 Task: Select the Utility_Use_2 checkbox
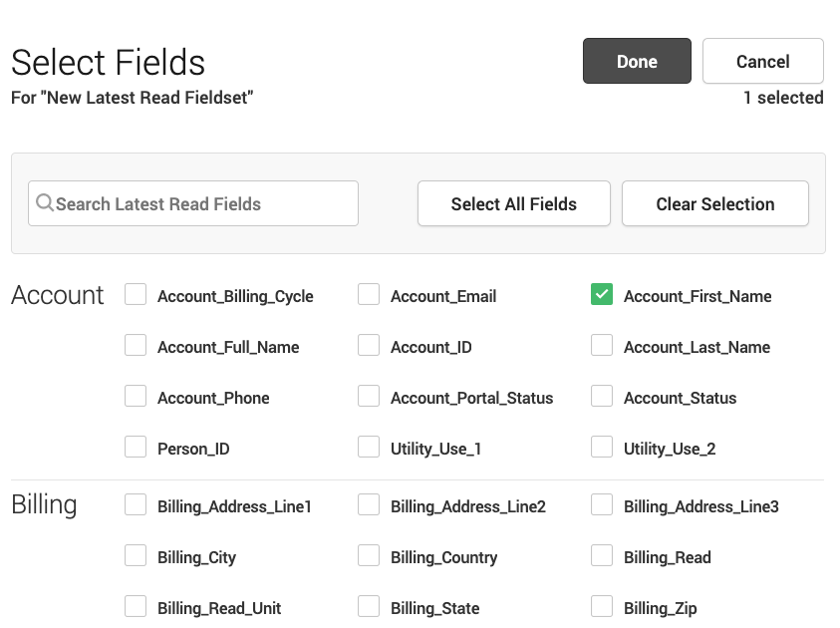click(x=602, y=448)
